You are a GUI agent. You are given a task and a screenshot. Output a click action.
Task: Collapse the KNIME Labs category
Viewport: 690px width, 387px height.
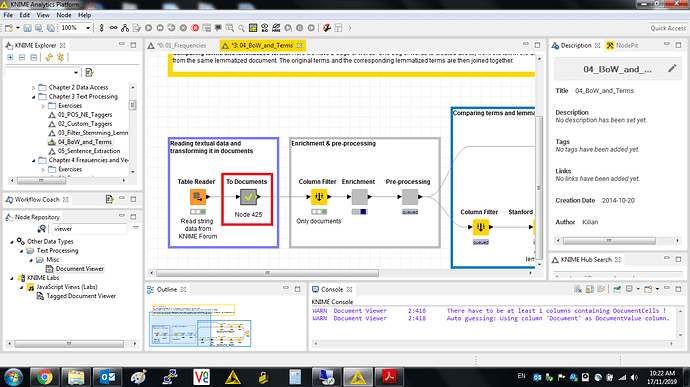(12, 278)
